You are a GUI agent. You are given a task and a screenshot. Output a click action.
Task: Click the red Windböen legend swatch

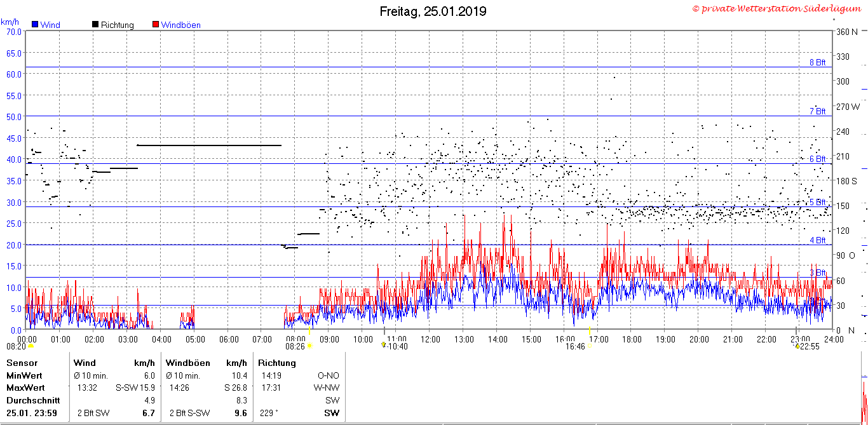[x=156, y=25]
